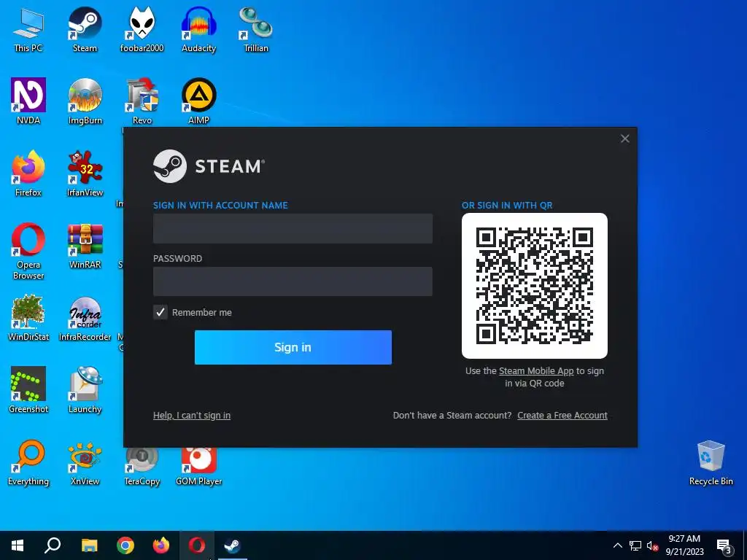This screenshot has height=560, width=747.
Task: Open the Steam Mobile App link
Action: (x=536, y=371)
